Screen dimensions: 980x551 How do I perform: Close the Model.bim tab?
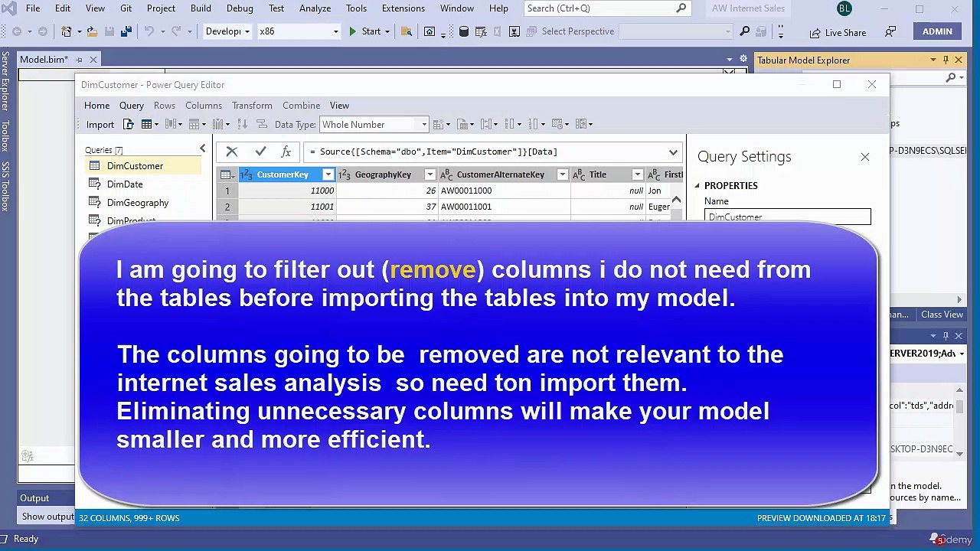click(93, 60)
